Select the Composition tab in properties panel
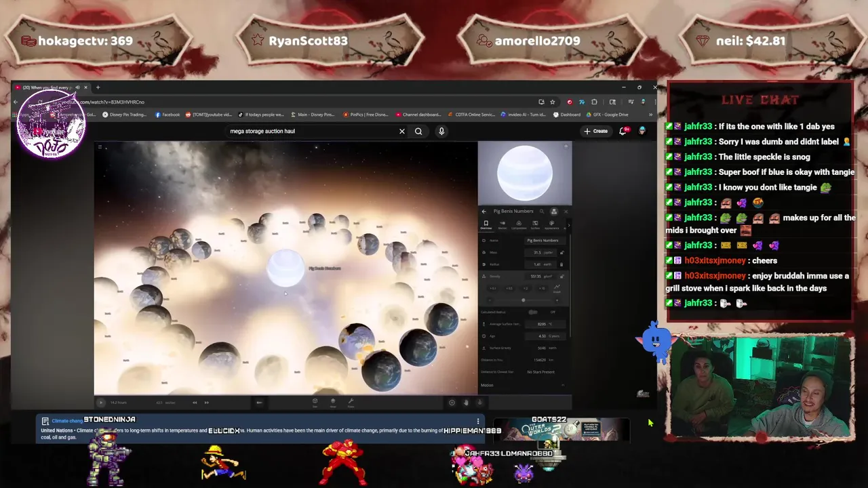The height and width of the screenshot is (488, 868). coord(519,226)
